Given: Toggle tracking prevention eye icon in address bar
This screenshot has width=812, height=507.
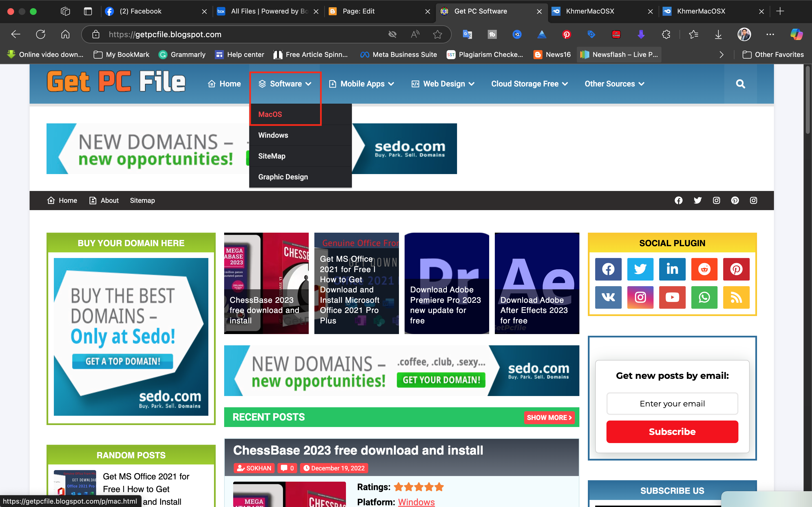Looking at the screenshot, I should (x=392, y=34).
